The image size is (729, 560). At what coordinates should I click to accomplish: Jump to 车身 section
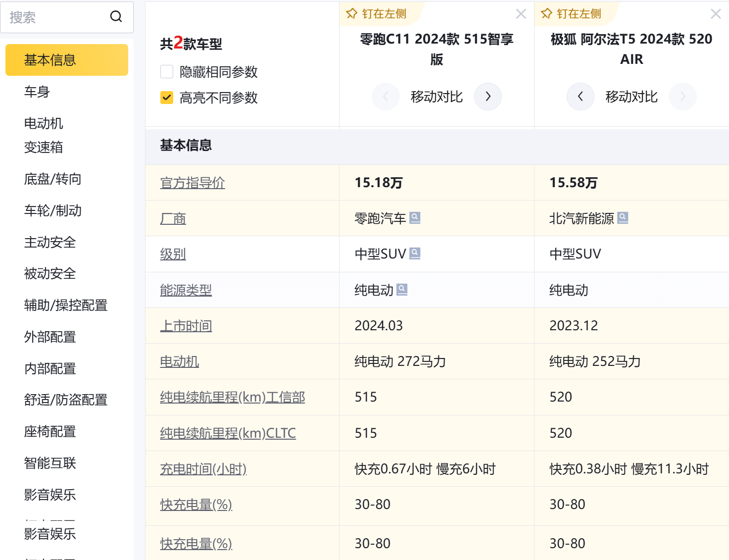(37, 92)
